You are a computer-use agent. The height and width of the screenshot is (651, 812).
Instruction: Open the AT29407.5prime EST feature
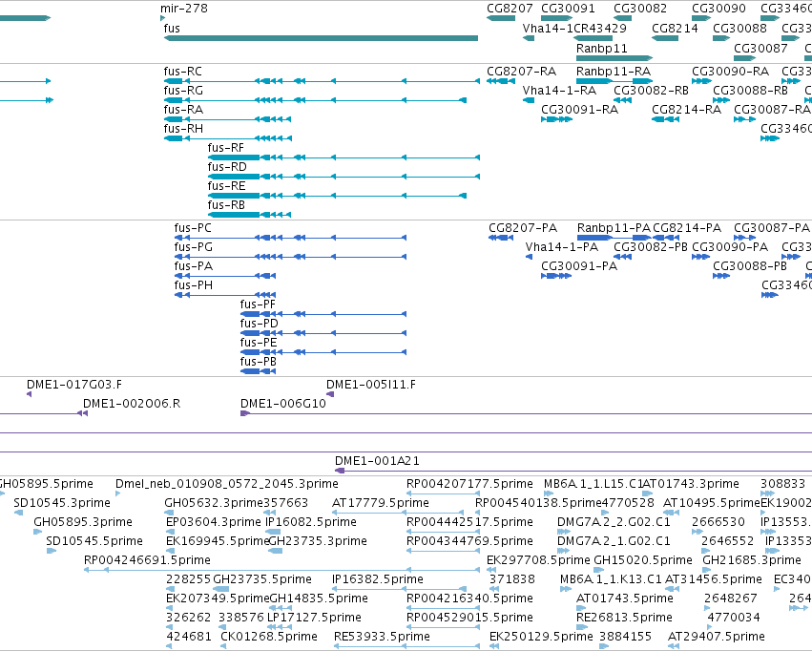(674, 646)
